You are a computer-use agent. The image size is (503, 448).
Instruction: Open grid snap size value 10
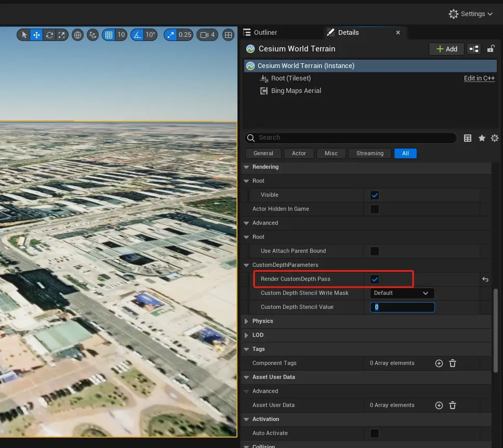pos(121,35)
